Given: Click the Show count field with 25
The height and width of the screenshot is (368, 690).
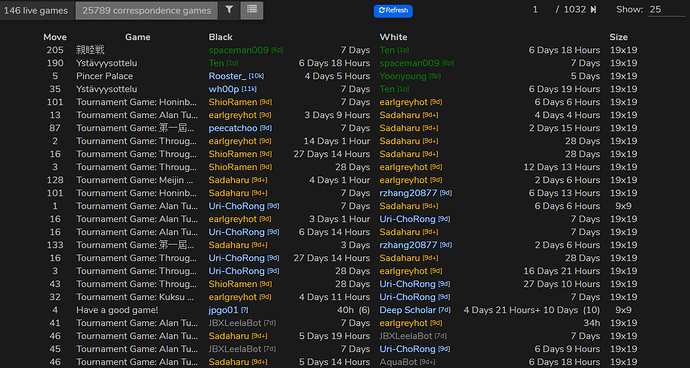Looking at the screenshot, I should point(666,10).
